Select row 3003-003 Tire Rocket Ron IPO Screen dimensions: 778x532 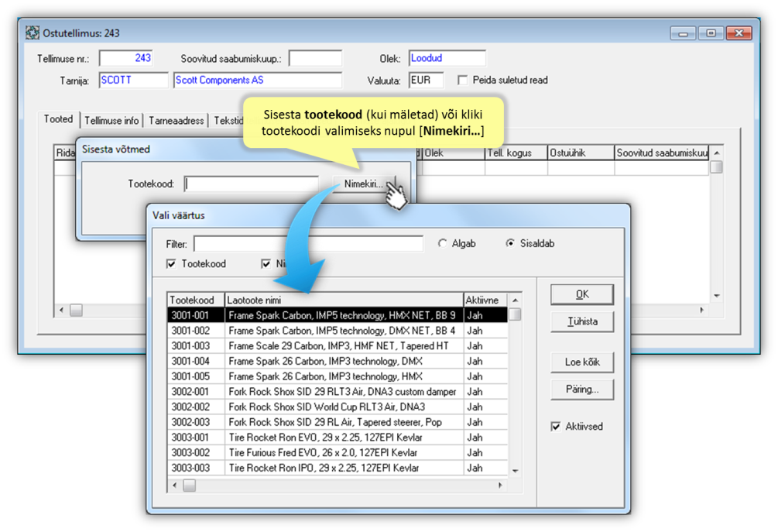tap(338, 468)
